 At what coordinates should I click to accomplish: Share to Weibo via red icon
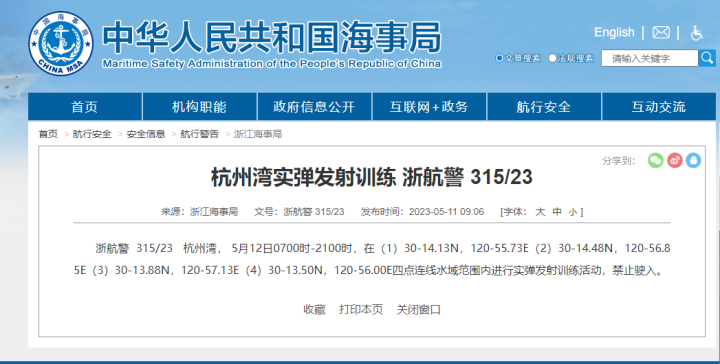pos(675,160)
